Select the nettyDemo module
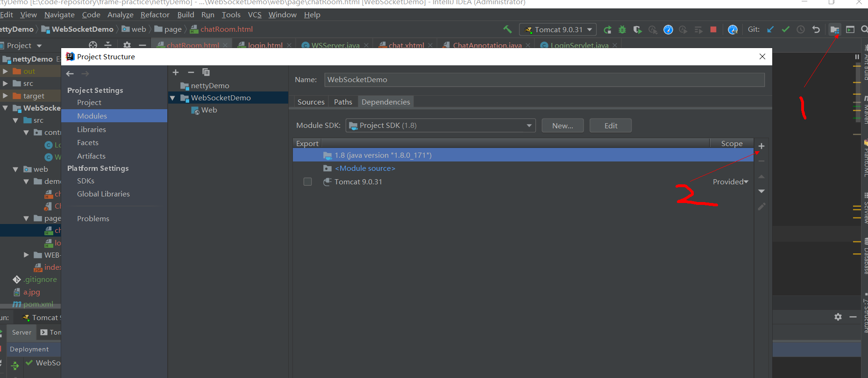868x378 pixels. [x=210, y=86]
